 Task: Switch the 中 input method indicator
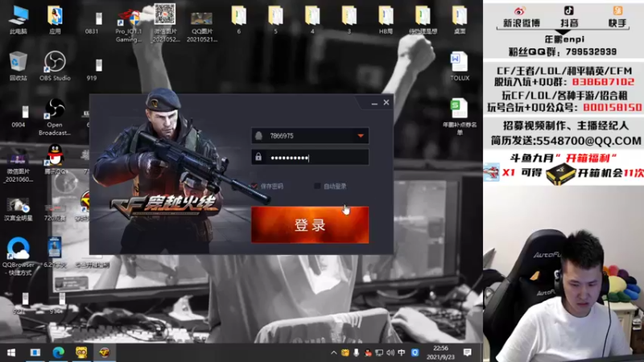[401, 352]
